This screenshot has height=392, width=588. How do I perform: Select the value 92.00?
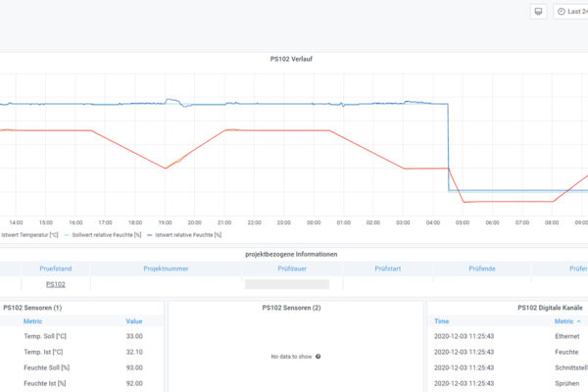[x=134, y=383]
